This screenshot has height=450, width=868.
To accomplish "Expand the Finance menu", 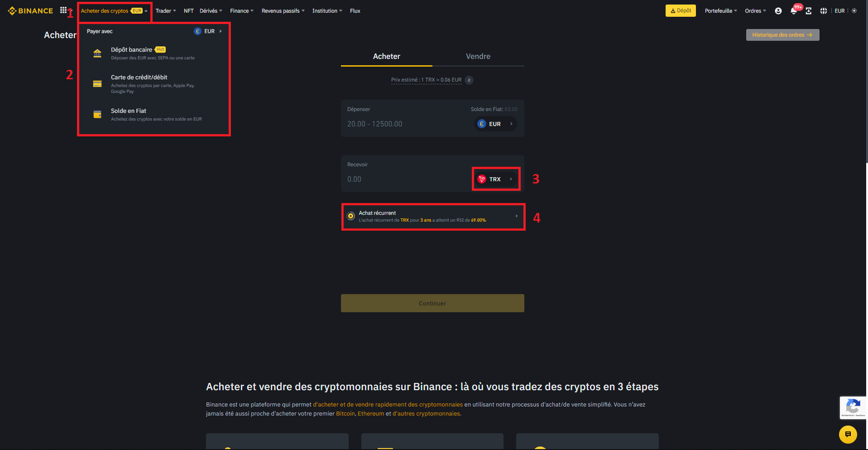I will pyautogui.click(x=242, y=11).
